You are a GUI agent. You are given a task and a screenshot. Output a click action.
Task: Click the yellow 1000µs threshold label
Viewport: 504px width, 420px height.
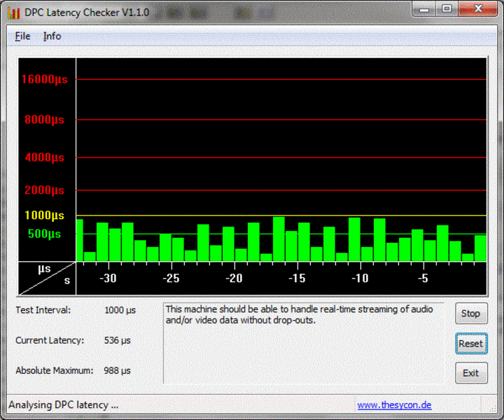tap(44, 216)
